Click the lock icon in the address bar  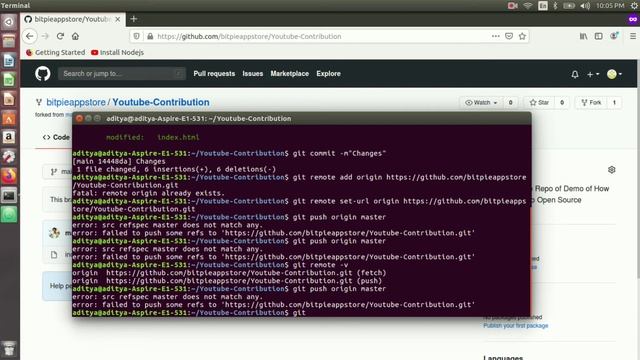[150, 36]
